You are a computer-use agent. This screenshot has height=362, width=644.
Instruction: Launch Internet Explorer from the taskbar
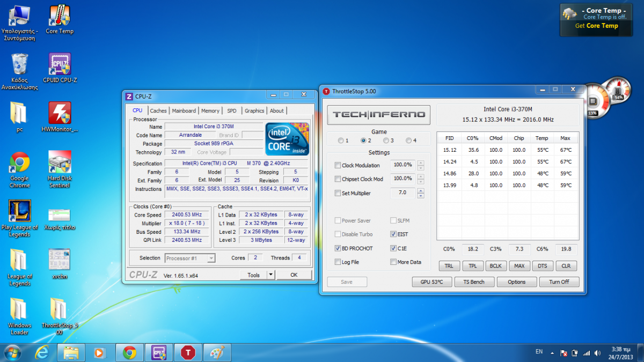(42, 352)
